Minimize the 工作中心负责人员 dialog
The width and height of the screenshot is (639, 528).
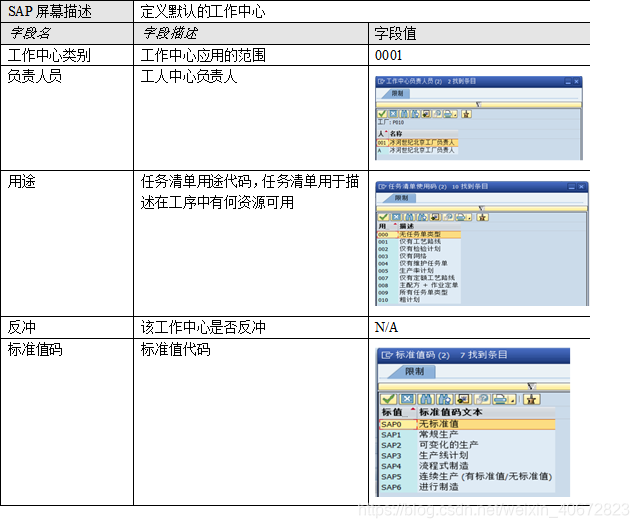click(x=568, y=81)
